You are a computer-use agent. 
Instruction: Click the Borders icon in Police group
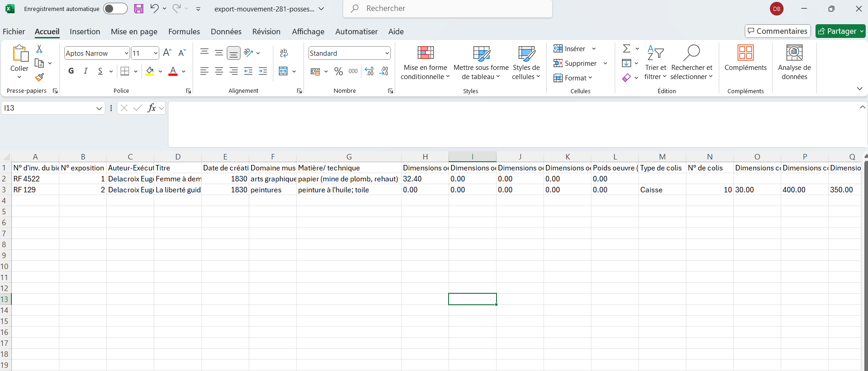coord(125,71)
